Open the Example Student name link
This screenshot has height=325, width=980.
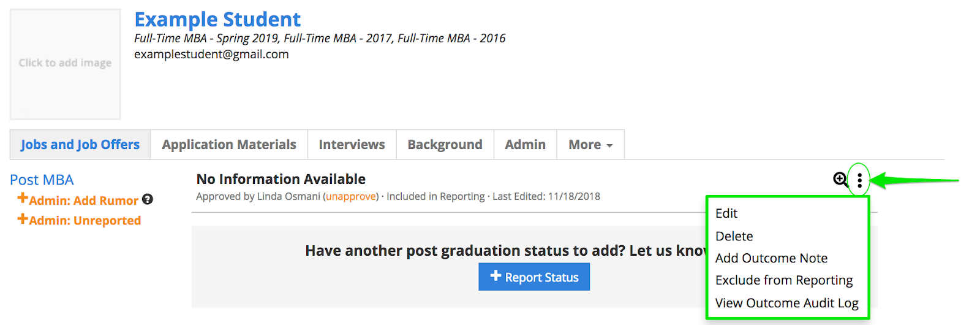(x=217, y=20)
